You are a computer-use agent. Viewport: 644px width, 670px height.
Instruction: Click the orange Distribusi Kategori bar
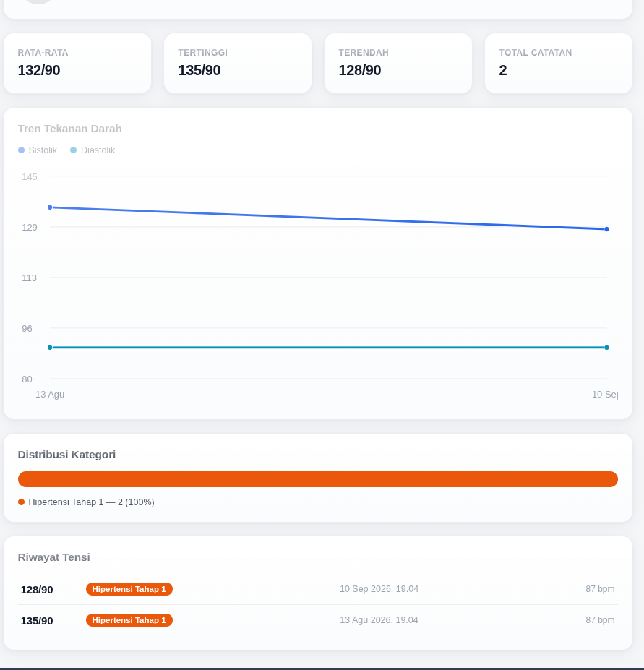318,479
